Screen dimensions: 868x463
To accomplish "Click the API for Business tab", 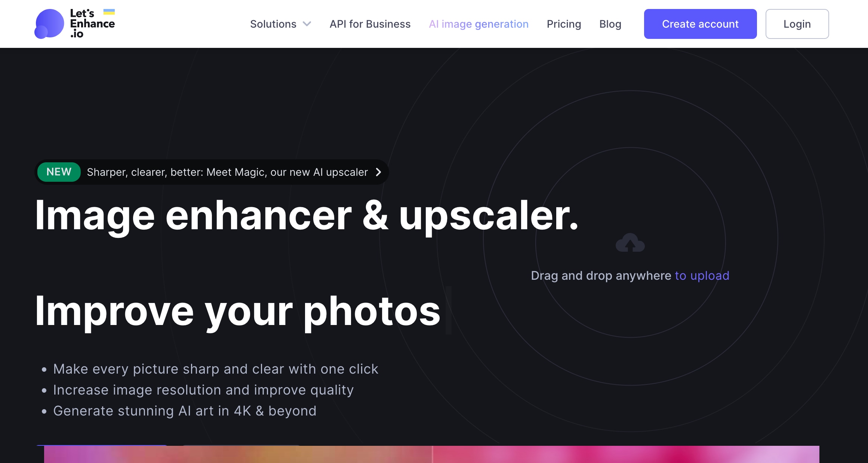I will pos(370,24).
